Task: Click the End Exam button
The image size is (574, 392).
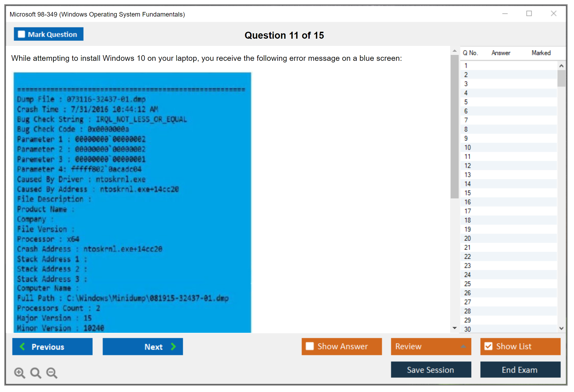Action: pyautogui.click(x=520, y=370)
